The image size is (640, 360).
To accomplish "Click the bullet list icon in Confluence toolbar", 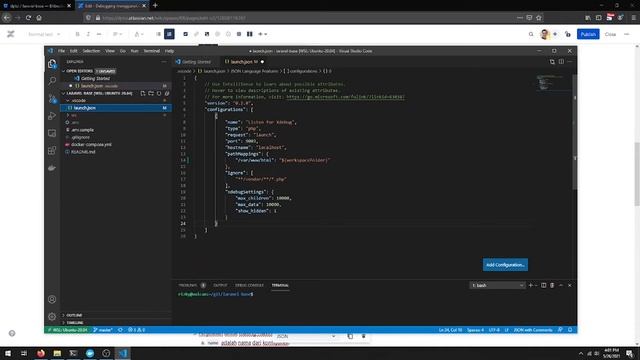I will (x=158, y=34).
